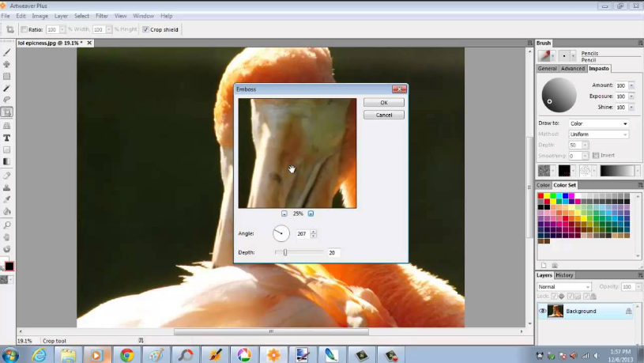Select the Gradient tool
This screenshot has width=644, height=363.
7,161
